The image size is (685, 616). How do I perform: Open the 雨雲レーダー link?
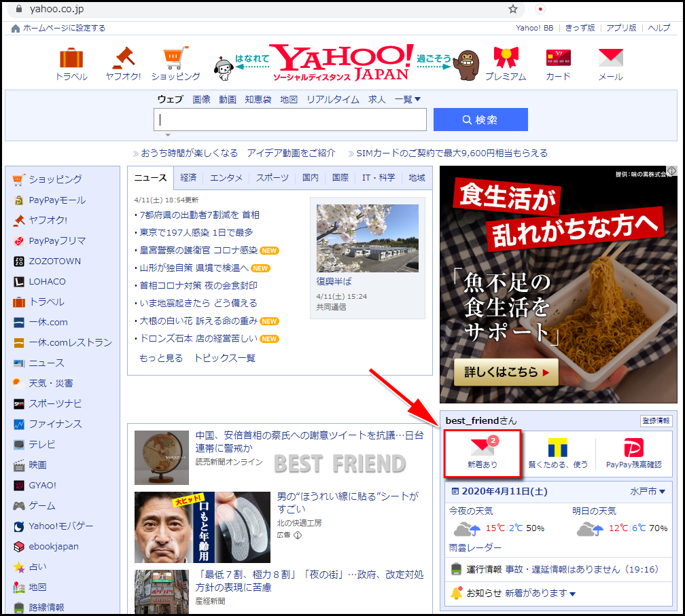(475, 547)
